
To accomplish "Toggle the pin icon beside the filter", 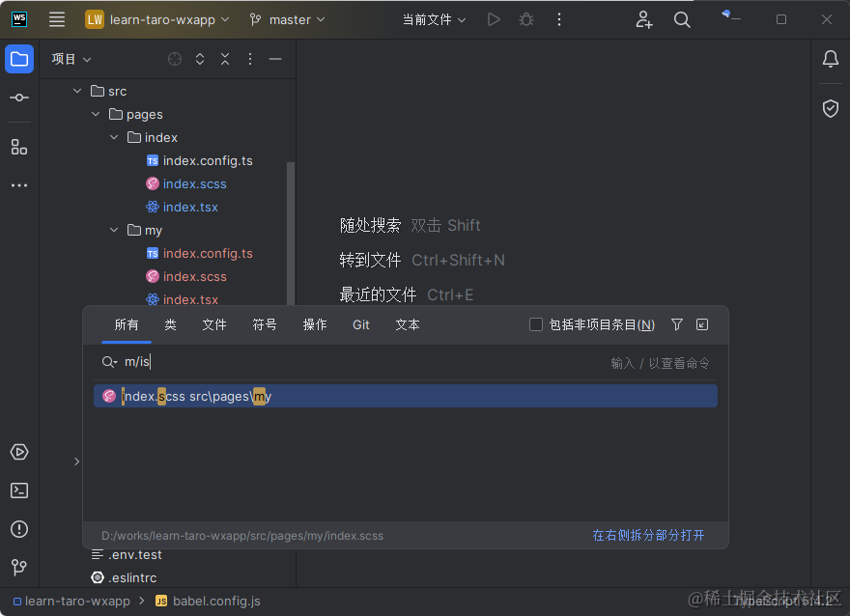I will pos(702,324).
